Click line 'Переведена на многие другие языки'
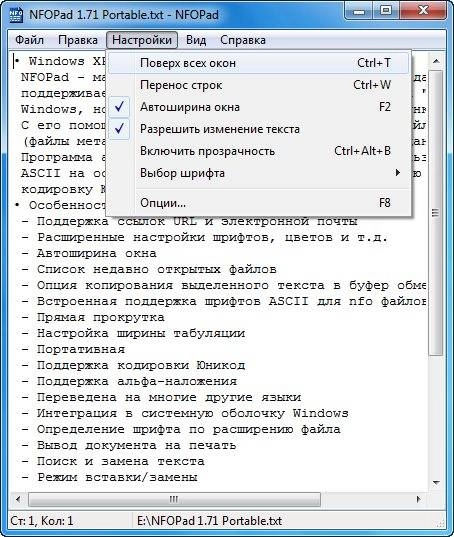Viewport: 454px width, 537px height. (x=169, y=397)
